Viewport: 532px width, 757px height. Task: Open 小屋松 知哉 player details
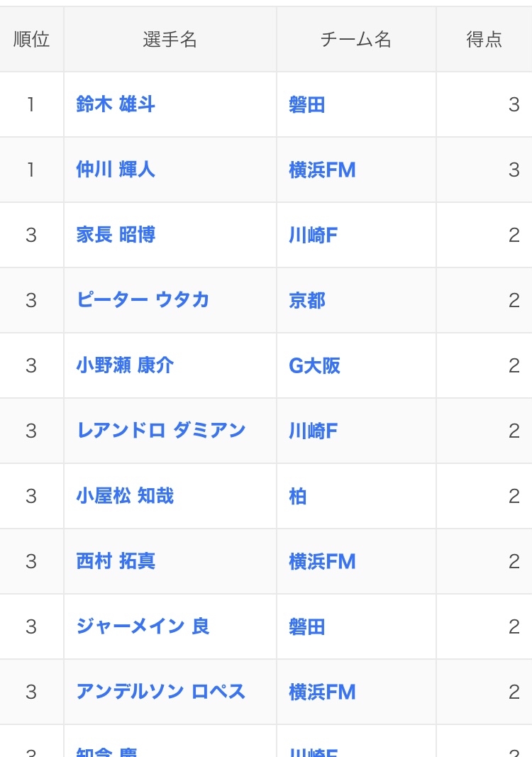point(125,496)
